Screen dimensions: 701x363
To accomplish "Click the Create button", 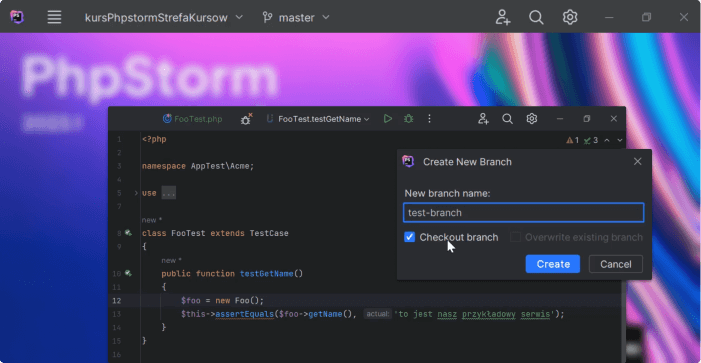I will (x=553, y=264).
